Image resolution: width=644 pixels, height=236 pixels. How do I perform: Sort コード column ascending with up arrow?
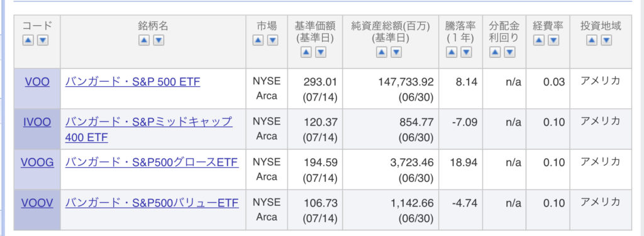28,40
